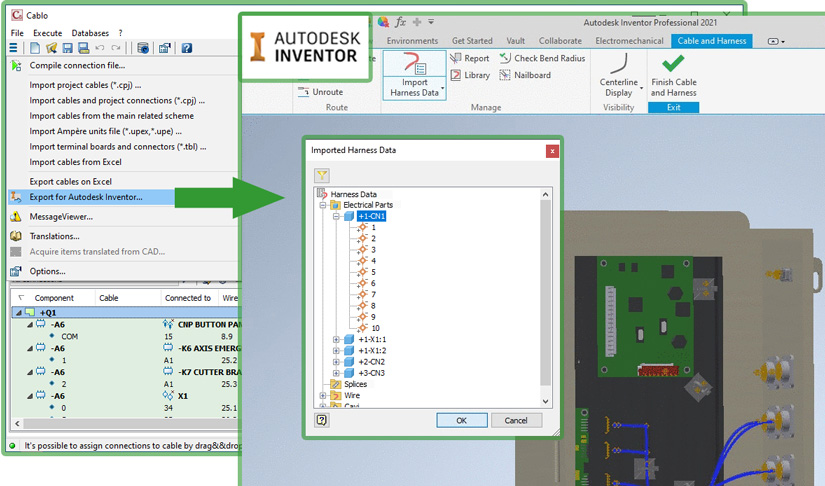Choose Compile connection file menu entry
The image size is (825, 486).
coord(77,65)
